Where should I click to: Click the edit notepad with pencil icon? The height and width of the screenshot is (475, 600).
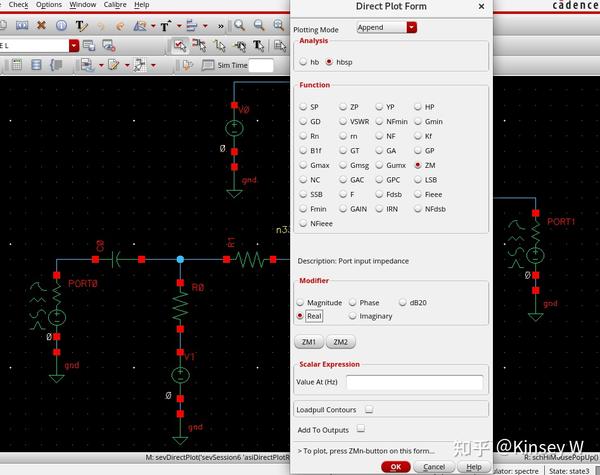click(x=113, y=65)
